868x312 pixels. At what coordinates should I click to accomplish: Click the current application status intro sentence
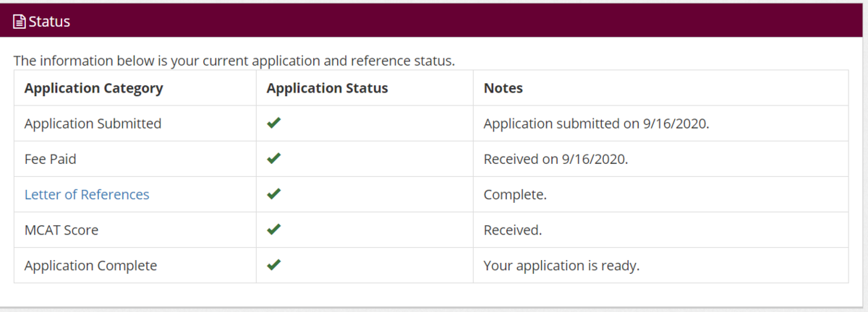point(234,61)
